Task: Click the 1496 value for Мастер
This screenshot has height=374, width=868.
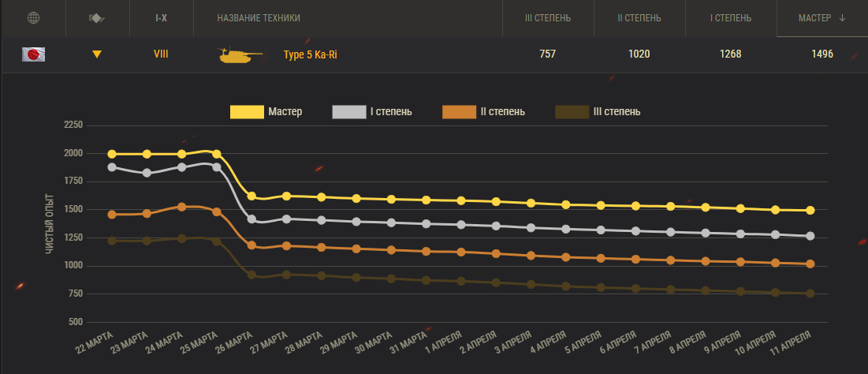Action: click(x=822, y=54)
